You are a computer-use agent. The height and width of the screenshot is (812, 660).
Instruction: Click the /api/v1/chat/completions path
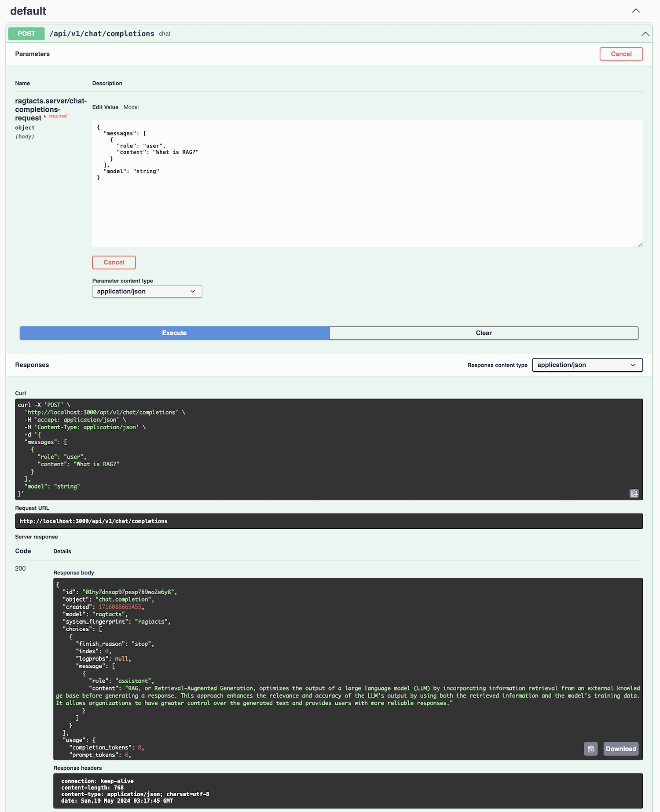click(x=102, y=34)
